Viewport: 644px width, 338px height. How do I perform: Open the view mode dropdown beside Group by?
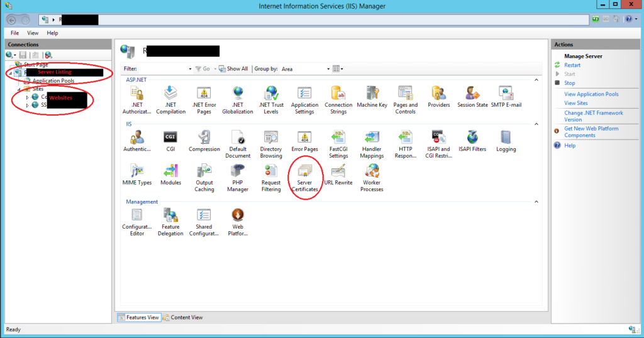click(338, 69)
